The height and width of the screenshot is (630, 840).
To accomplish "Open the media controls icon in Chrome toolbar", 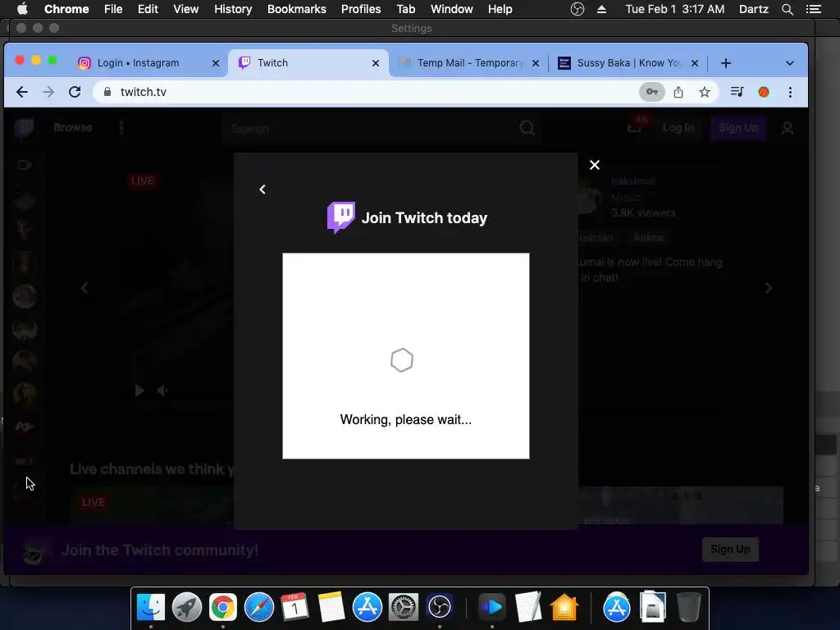I will pos(737,92).
